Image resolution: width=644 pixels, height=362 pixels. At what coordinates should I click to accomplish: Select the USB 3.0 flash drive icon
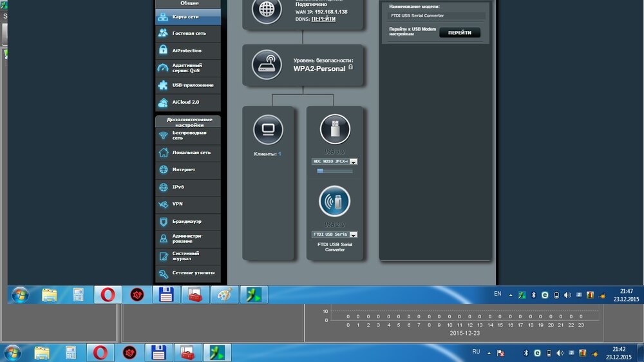(335, 130)
